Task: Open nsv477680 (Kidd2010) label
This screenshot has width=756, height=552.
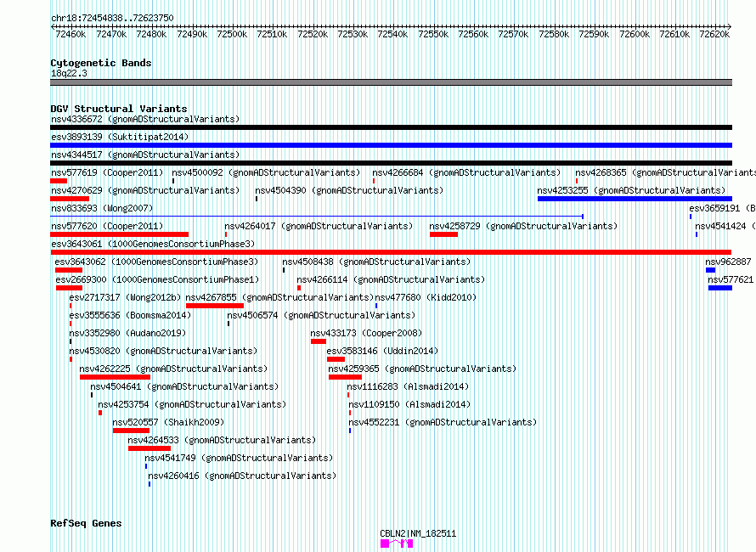Action: click(426, 297)
